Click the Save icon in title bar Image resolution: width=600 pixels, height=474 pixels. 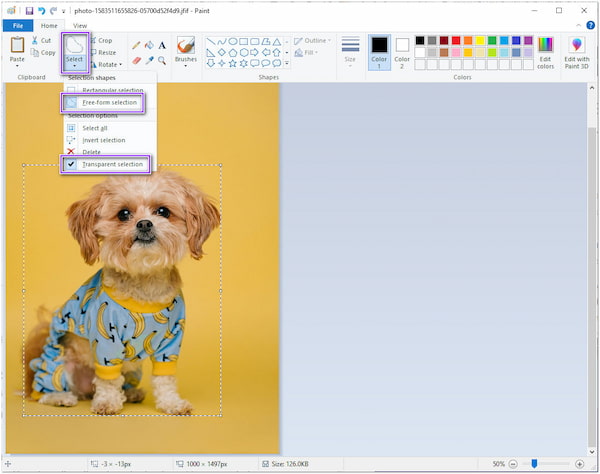[29, 11]
